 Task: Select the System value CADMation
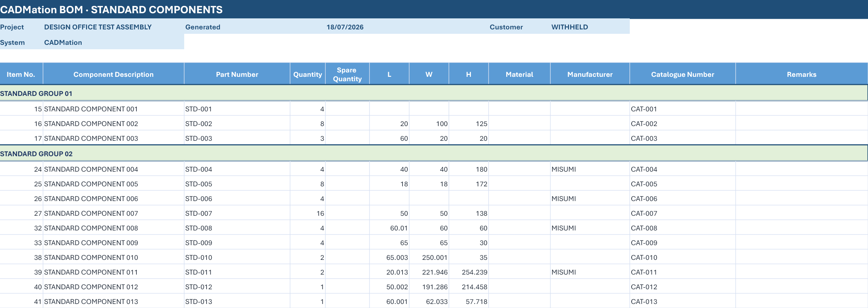(63, 42)
